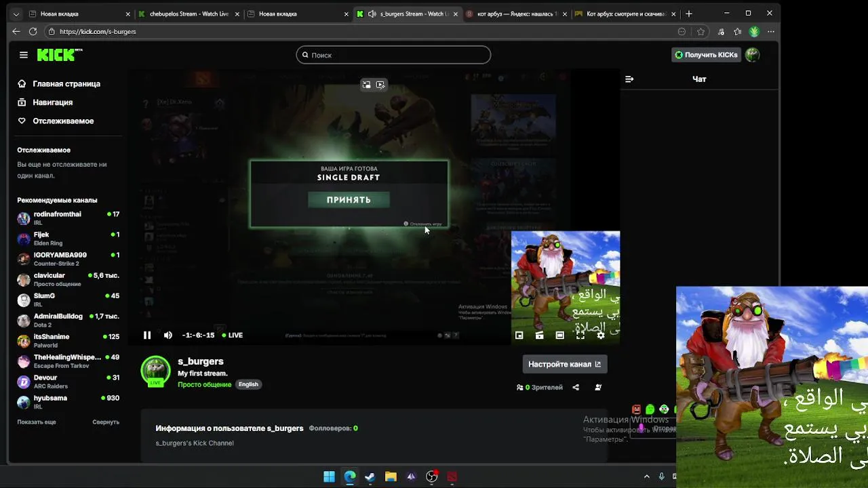Open a new browser tab with plus

click(689, 14)
